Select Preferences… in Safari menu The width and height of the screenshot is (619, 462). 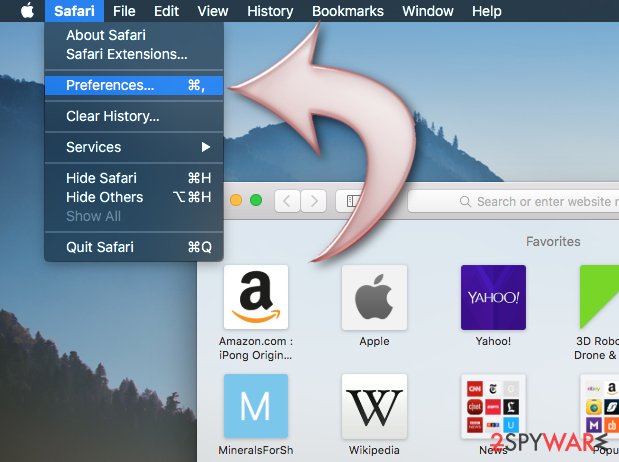click(x=134, y=85)
